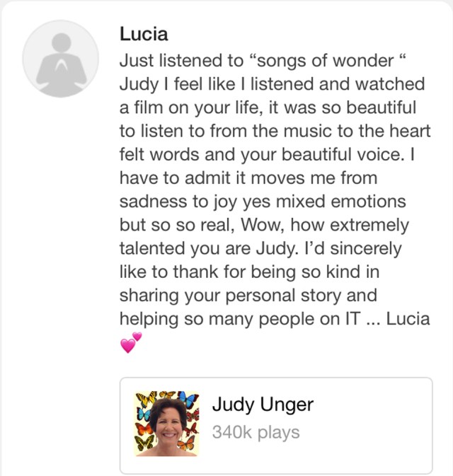The width and height of the screenshot is (453, 476).
Task: Click the words "helping so many people"
Action: 218,318
